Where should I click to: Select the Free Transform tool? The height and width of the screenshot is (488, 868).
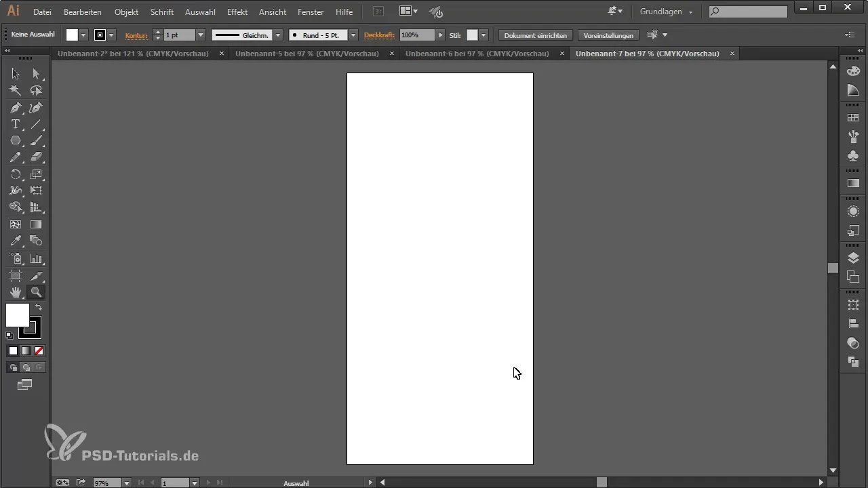coord(36,191)
